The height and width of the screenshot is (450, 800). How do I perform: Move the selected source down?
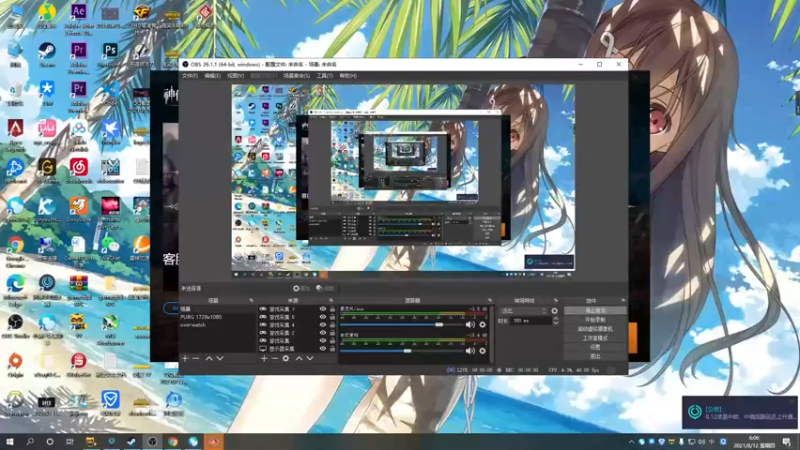310,359
